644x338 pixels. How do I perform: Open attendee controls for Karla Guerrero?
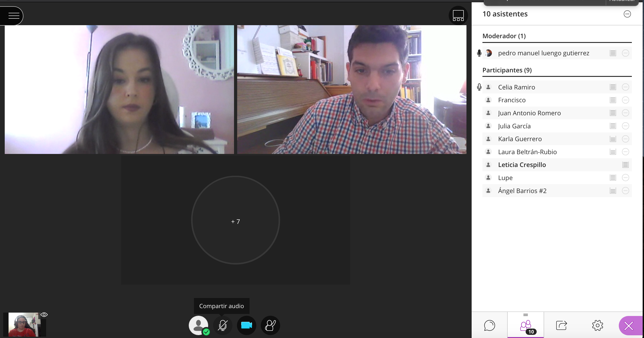tap(625, 139)
